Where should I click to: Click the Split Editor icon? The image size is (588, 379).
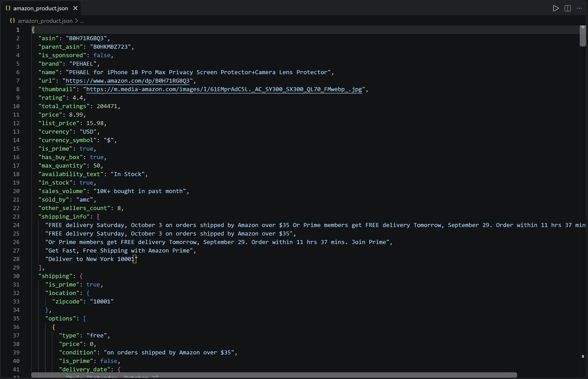point(567,8)
